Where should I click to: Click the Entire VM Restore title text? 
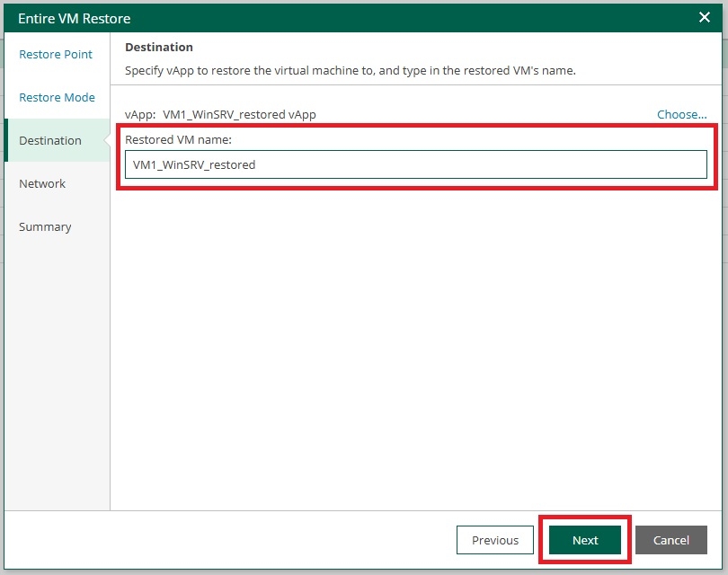(x=75, y=19)
